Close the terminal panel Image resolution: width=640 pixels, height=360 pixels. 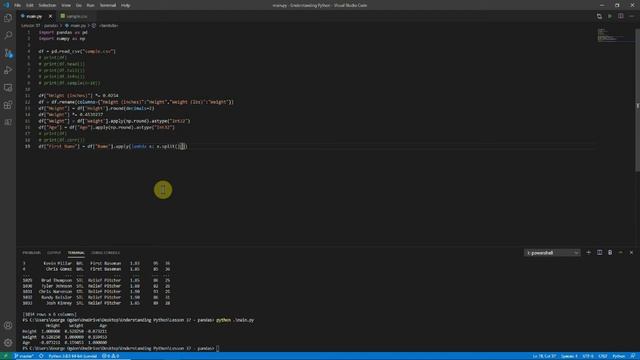coord(631,253)
